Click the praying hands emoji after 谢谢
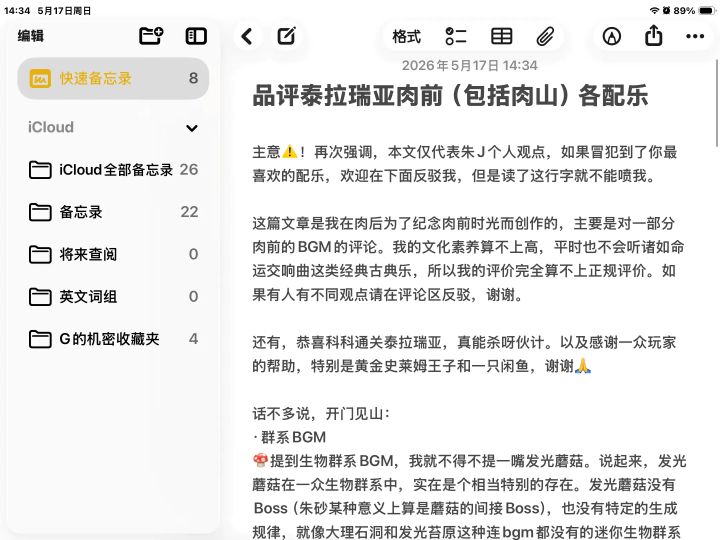The image size is (720, 540). tap(583, 366)
